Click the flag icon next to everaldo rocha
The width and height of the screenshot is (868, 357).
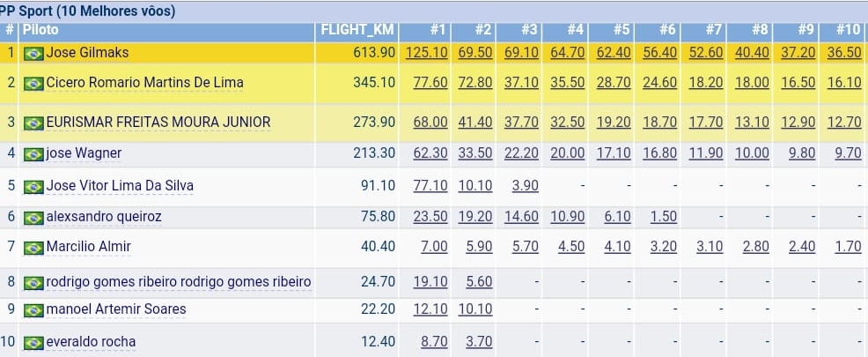pyautogui.click(x=33, y=343)
